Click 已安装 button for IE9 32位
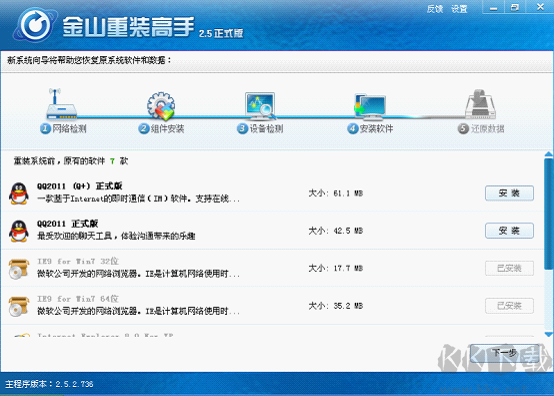The height and width of the screenshot is (396, 554). point(509,268)
